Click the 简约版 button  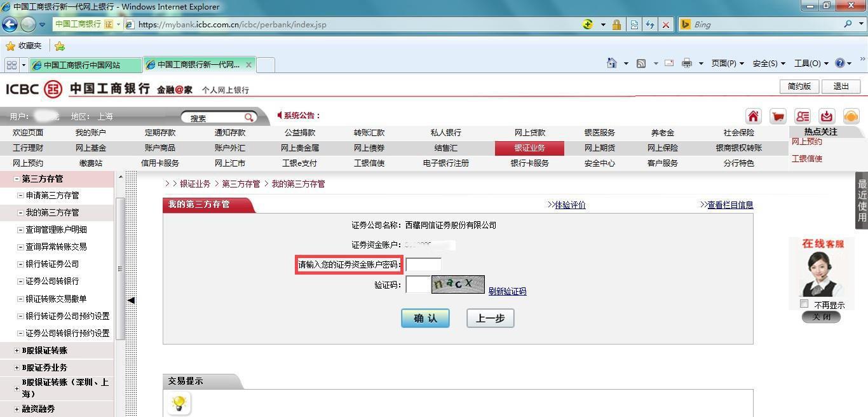[x=799, y=86]
